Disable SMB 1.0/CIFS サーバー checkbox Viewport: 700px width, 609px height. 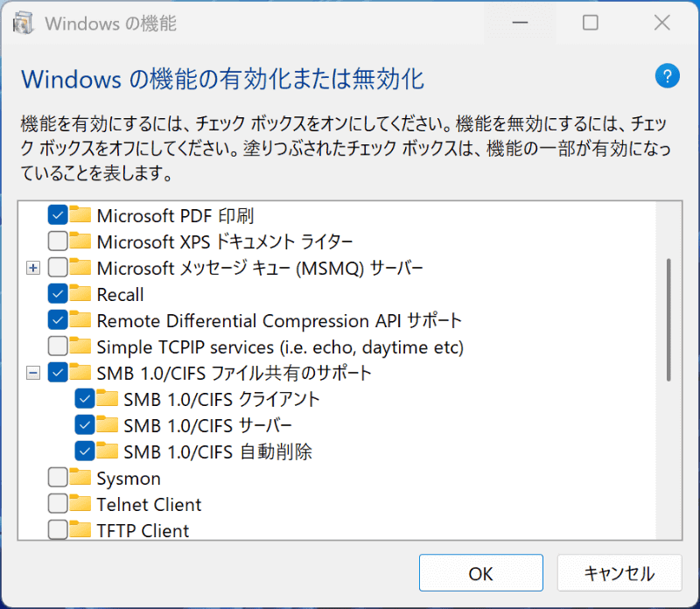click(x=86, y=425)
